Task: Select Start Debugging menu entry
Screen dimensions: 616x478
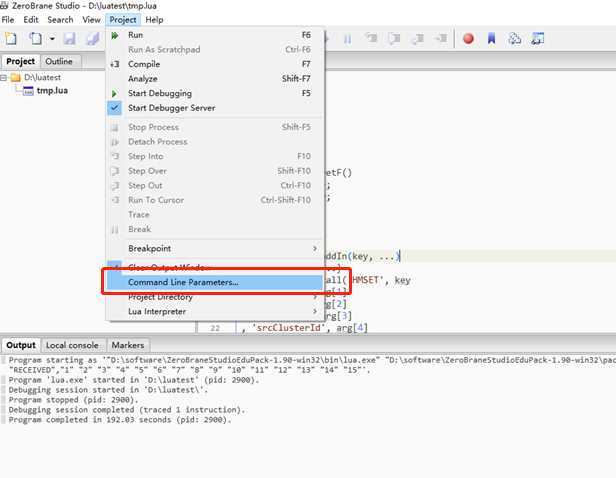Action: point(215,93)
